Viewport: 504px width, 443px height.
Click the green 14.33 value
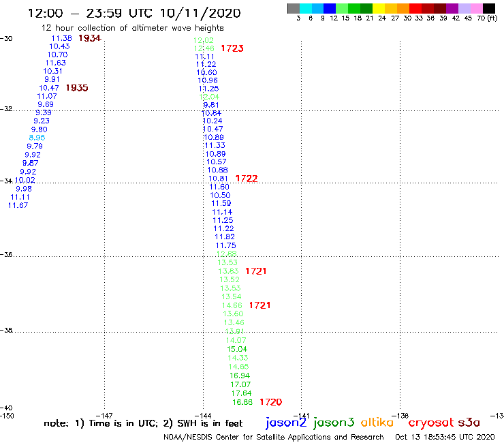coord(238,358)
